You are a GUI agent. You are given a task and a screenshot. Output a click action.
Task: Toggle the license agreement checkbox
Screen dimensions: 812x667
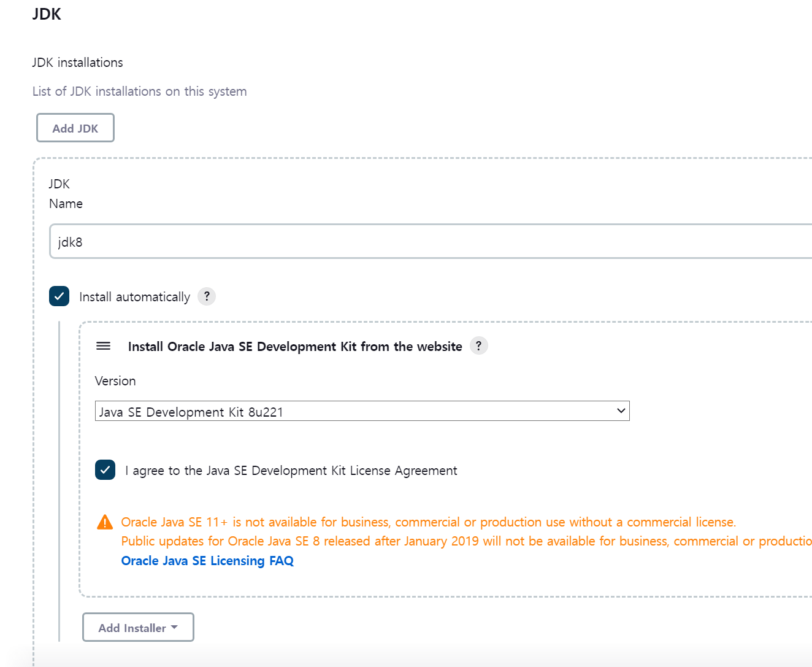click(x=105, y=470)
